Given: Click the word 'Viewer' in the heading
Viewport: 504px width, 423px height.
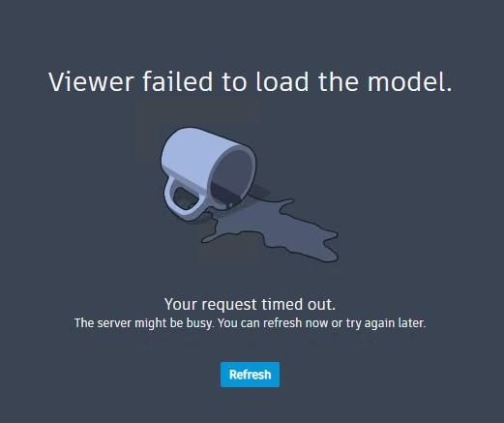Looking at the screenshot, I should click(91, 82).
